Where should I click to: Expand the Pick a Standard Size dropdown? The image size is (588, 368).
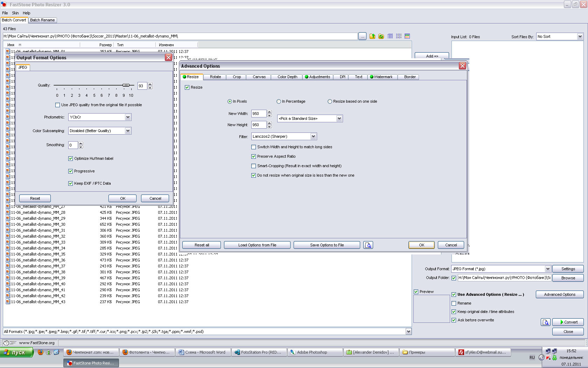click(x=339, y=119)
